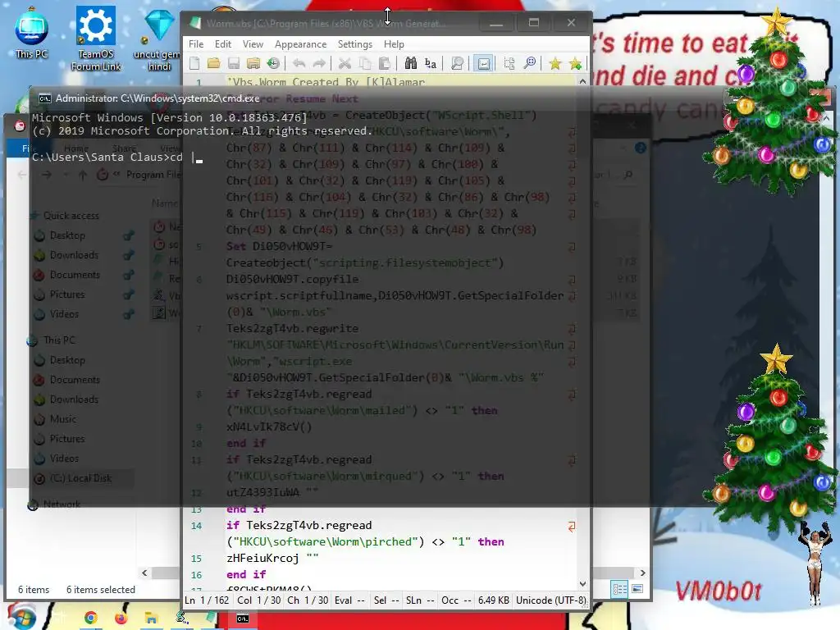Open the Settings menu in Notepad3
Viewport: 840px width, 630px height.
pyautogui.click(x=354, y=44)
